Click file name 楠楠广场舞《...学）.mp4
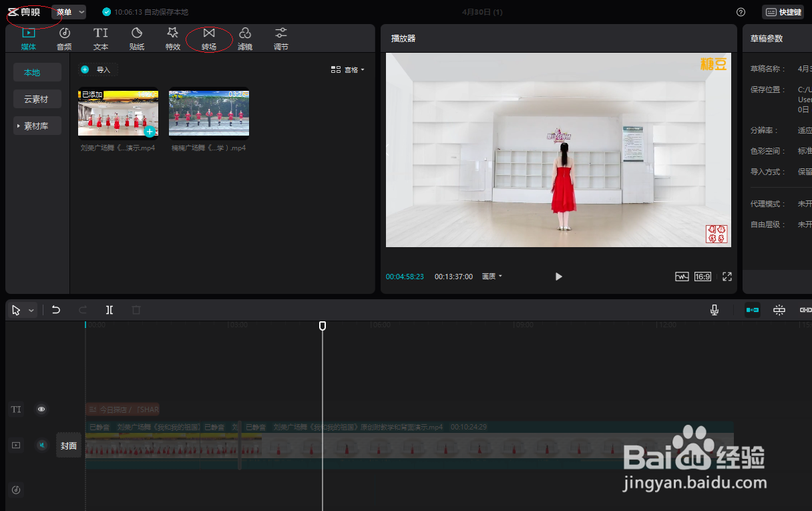The width and height of the screenshot is (812, 511). (x=208, y=148)
